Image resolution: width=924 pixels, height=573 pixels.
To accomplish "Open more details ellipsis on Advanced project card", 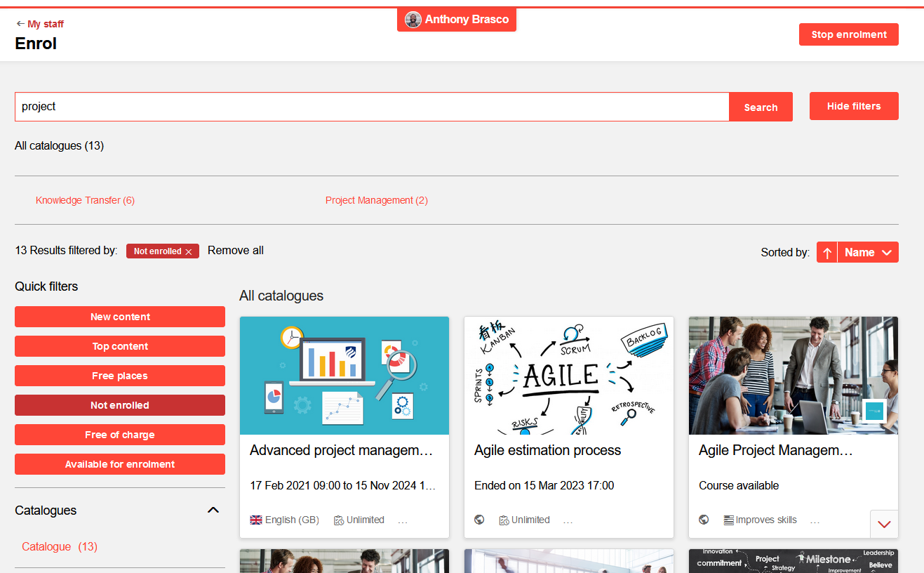I will pos(403,521).
